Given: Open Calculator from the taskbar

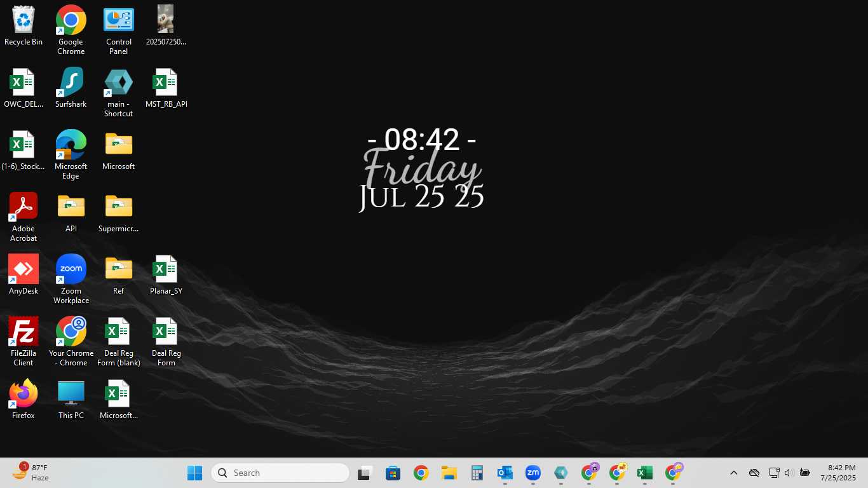Looking at the screenshot, I should [x=477, y=473].
